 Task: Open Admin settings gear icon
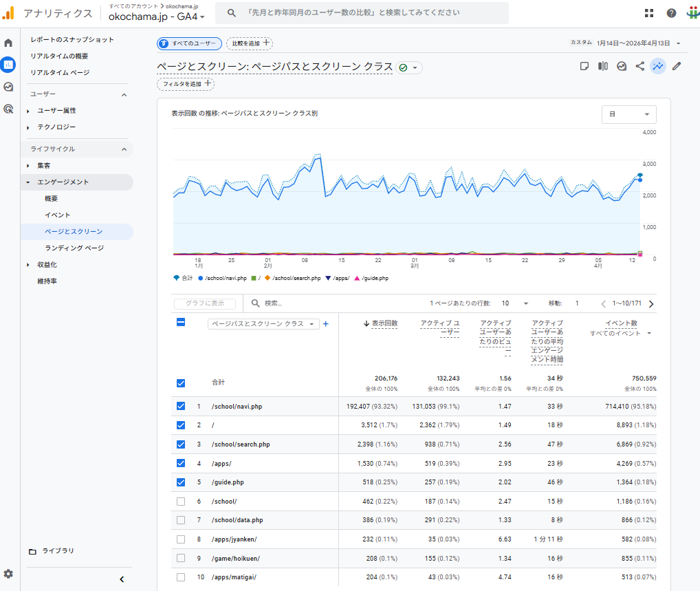[8, 573]
